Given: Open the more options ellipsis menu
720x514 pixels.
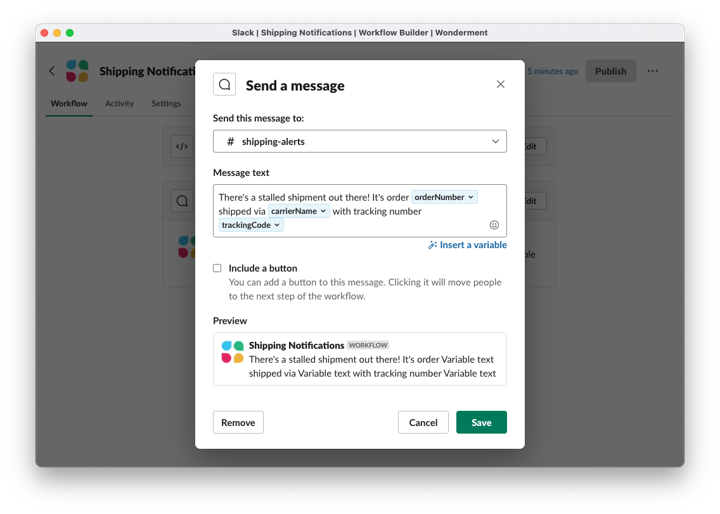Looking at the screenshot, I should (x=652, y=71).
